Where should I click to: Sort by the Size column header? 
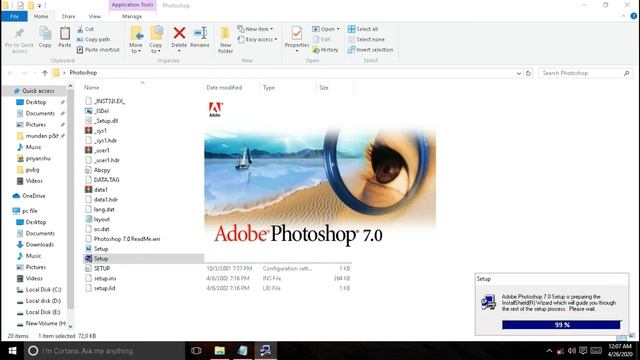coord(324,88)
